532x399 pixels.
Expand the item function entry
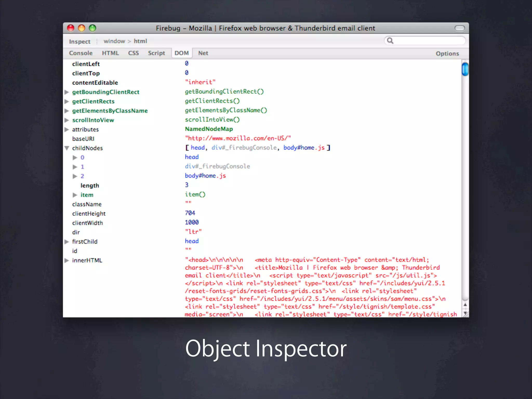click(x=75, y=195)
